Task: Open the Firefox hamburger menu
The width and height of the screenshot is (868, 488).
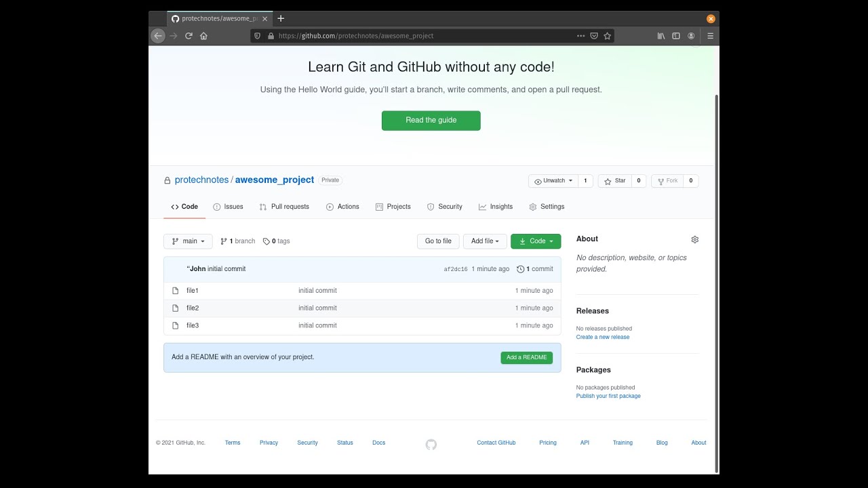Action: click(x=710, y=36)
